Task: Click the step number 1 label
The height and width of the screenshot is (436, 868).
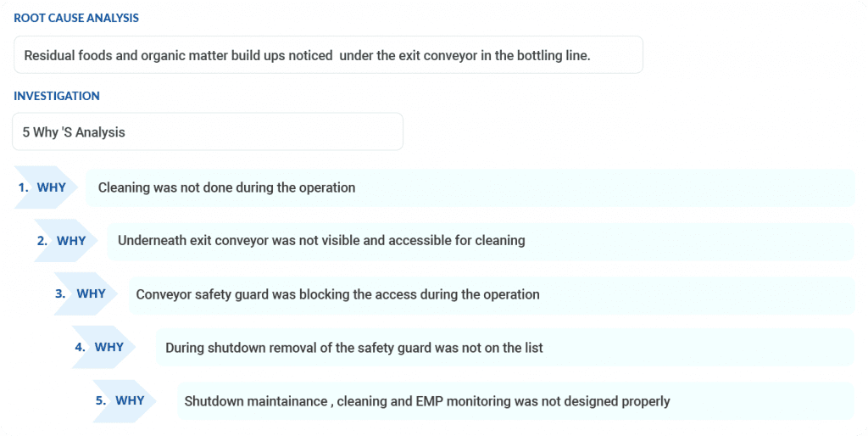Action: click(23, 187)
